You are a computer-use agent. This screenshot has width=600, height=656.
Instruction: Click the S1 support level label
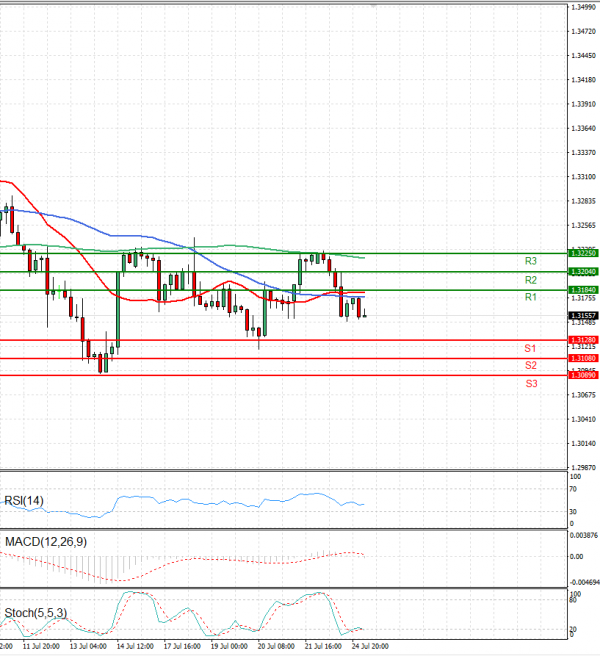tap(530, 348)
